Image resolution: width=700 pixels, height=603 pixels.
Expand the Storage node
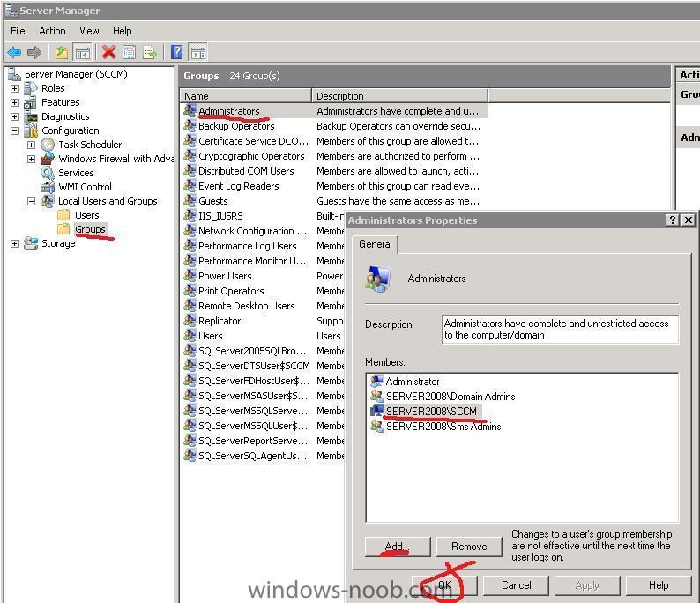[x=14, y=243]
